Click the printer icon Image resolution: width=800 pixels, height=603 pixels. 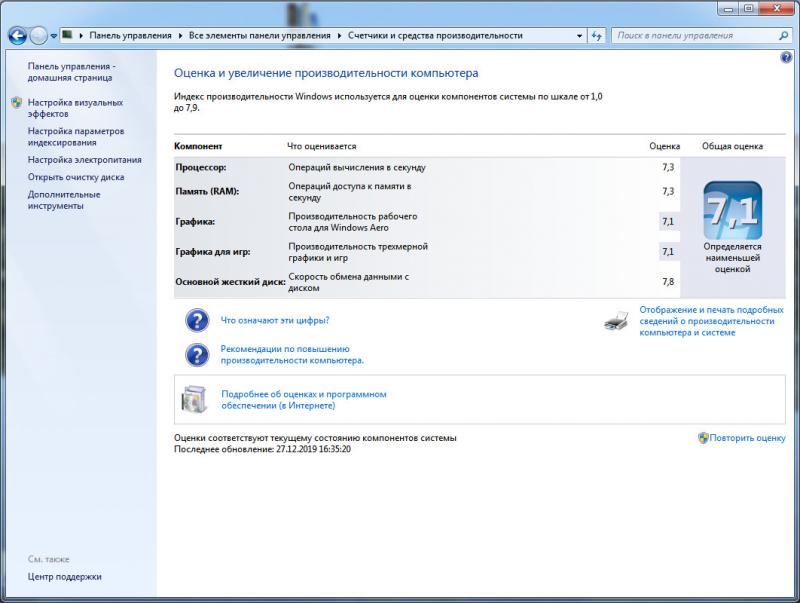point(616,321)
